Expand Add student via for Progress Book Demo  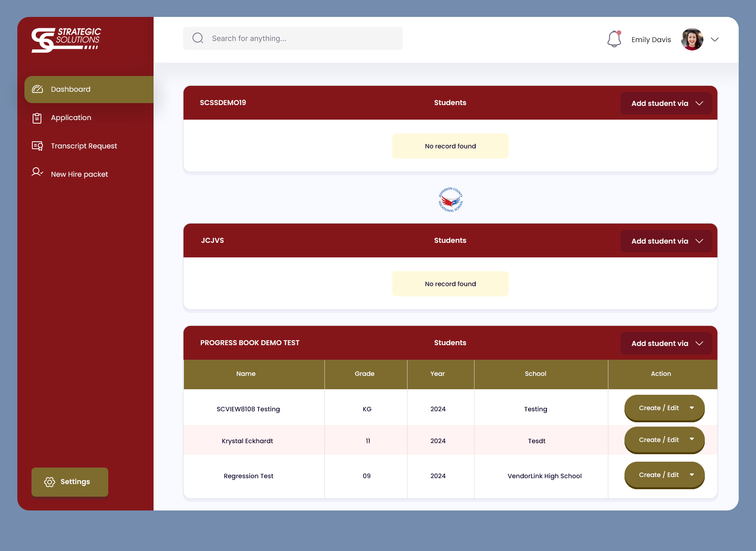pos(666,344)
